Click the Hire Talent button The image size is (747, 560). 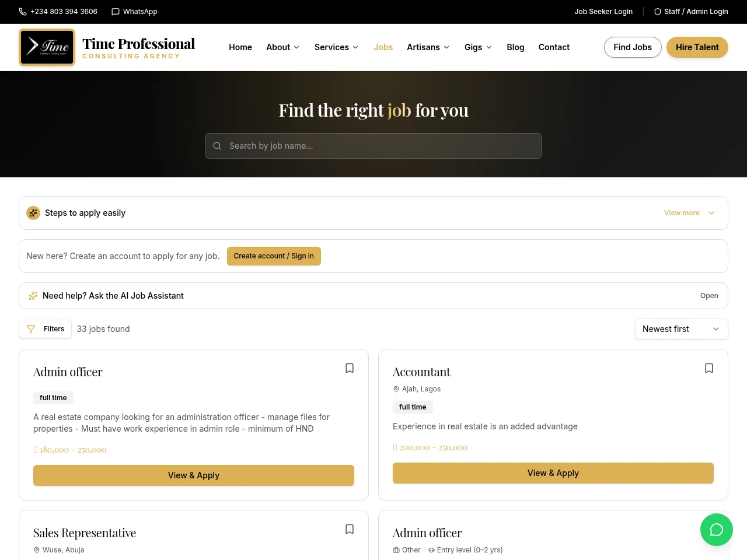pyautogui.click(x=697, y=47)
